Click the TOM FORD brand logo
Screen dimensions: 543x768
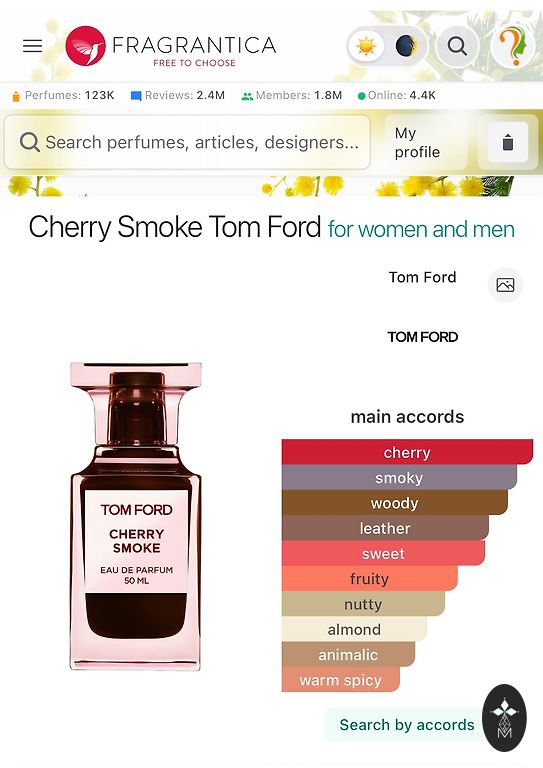click(x=423, y=337)
